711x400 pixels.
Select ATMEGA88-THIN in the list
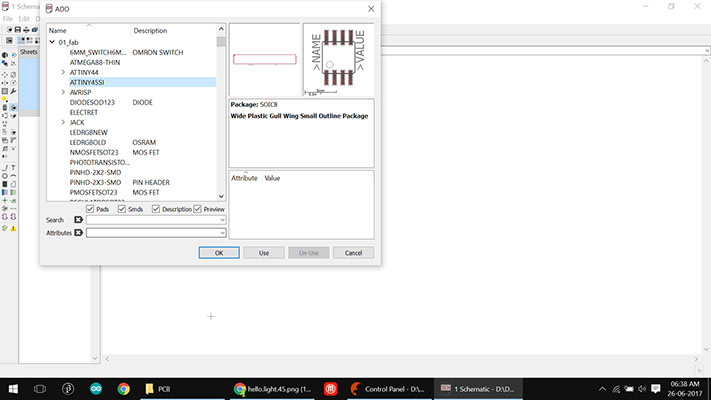click(x=95, y=62)
